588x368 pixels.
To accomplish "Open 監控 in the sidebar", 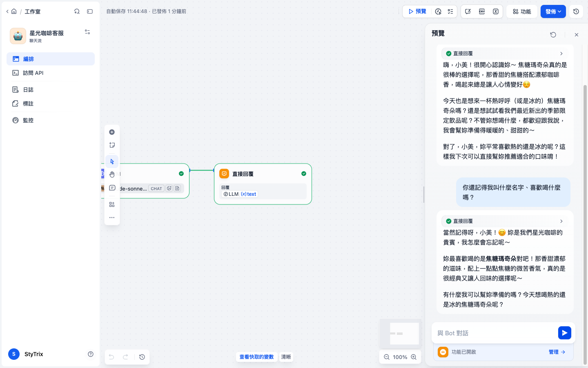I will click(51, 120).
